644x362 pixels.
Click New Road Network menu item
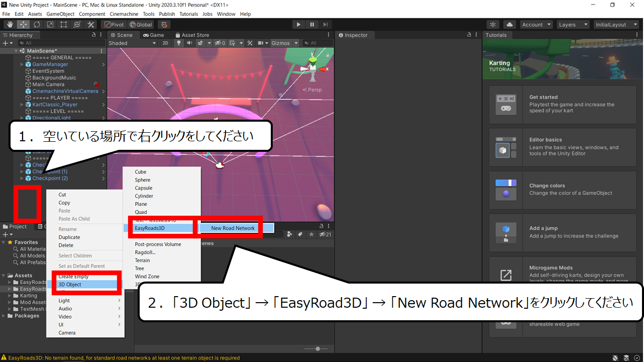(x=233, y=228)
